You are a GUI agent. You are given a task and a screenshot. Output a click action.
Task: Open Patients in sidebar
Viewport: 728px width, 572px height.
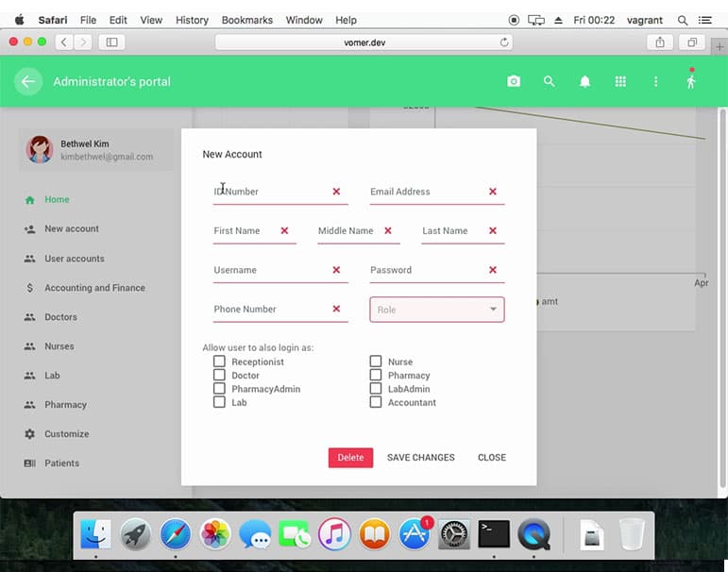click(61, 463)
